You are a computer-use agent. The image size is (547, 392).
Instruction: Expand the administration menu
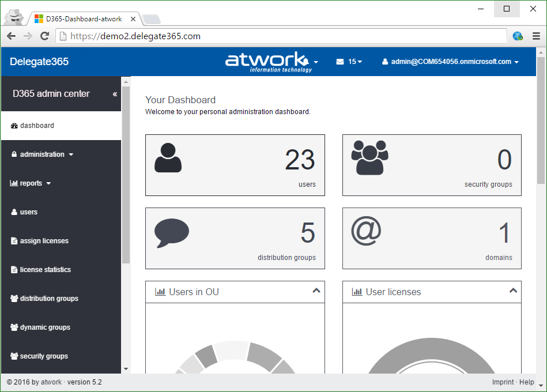42,154
